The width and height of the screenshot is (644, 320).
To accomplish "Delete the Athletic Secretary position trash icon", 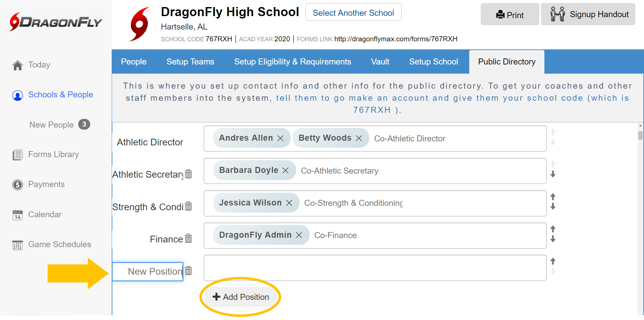I will (x=189, y=174).
